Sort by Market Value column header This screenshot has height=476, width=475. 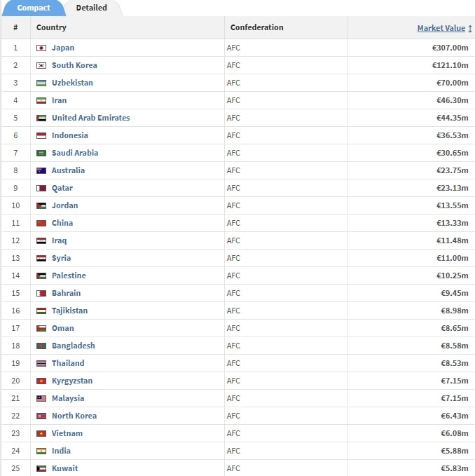[441, 28]
